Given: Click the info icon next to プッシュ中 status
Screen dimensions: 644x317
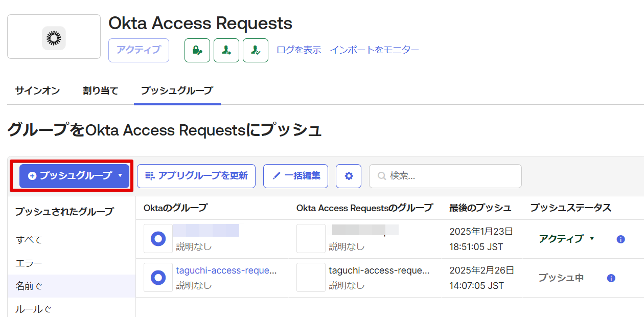Looking at the screenshot, I should (610, 278).
